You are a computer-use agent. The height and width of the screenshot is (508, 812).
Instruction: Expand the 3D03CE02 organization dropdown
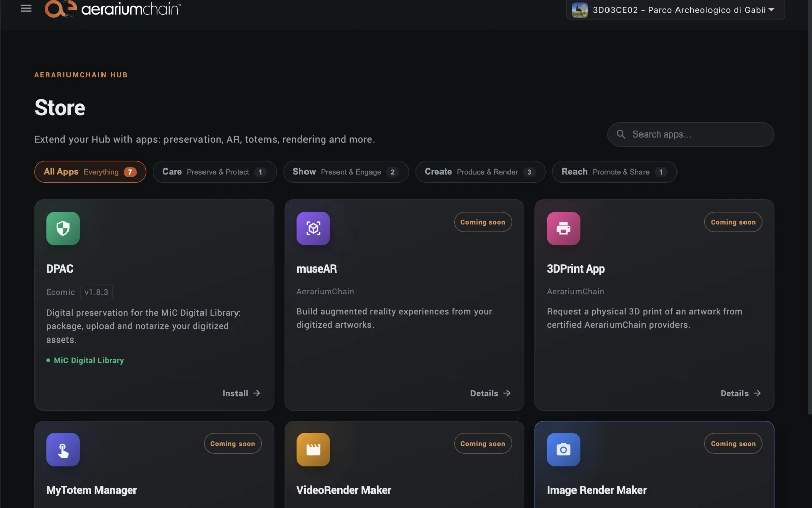tap(675, 10)
